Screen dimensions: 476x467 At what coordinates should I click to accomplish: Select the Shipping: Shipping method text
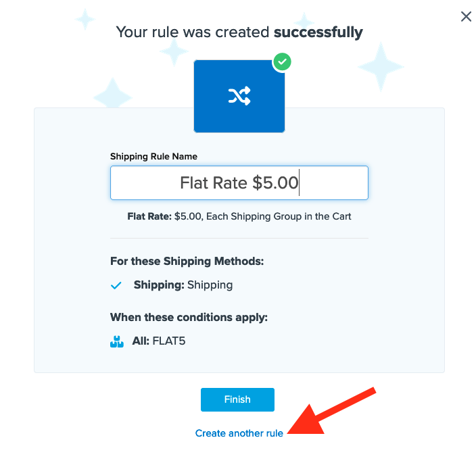click(x=183, y=285)
